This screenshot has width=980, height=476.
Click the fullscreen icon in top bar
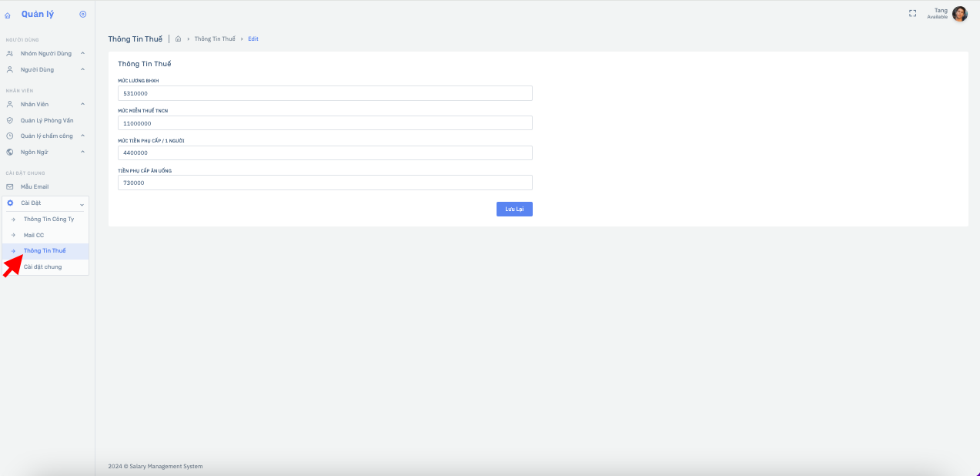coord(913,13)
